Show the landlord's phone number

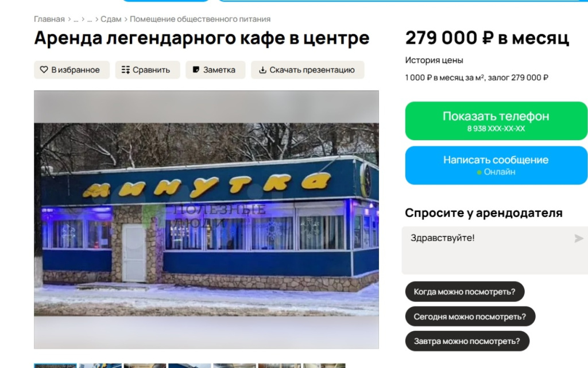tap(496, 121)
